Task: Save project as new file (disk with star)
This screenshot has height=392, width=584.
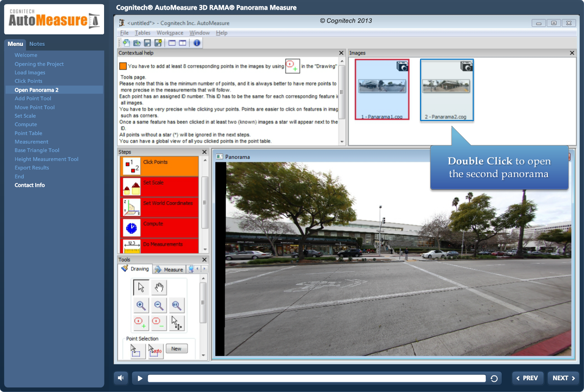Action: tap(158, 42)
